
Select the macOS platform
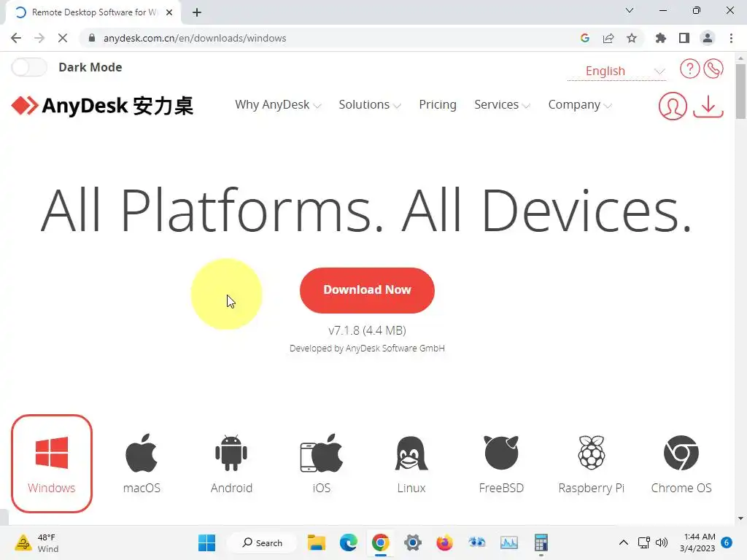[x=142, y=463]
